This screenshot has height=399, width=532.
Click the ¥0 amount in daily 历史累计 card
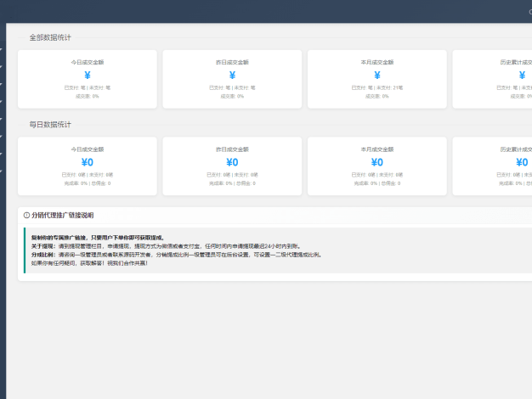(x=521, y=162)
